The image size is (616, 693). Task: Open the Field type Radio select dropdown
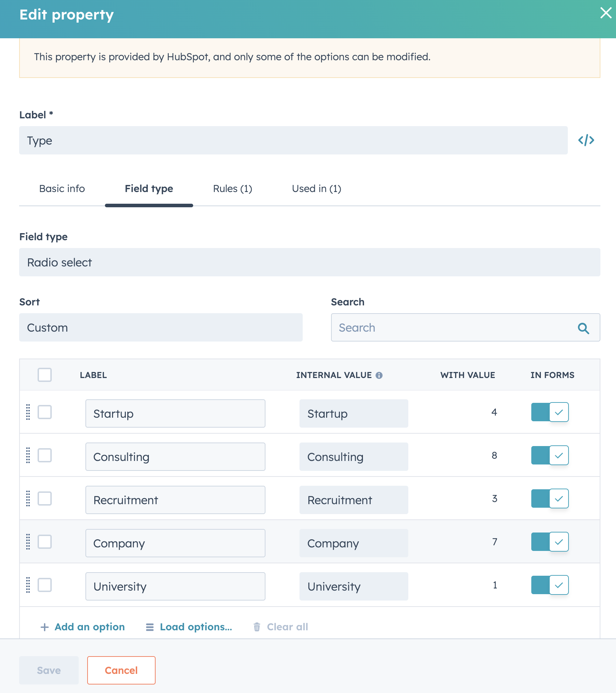tap(309, 262)
